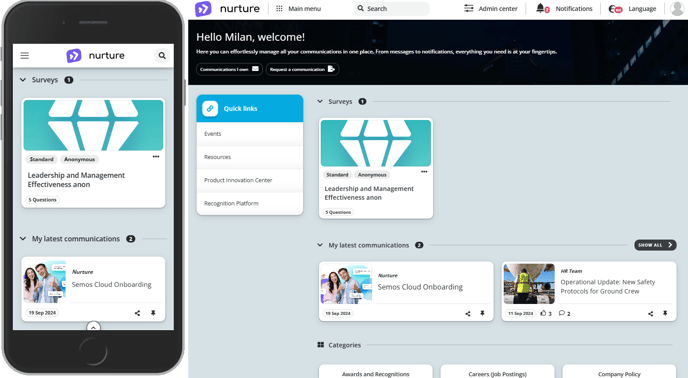Viewport: 688px width, 378px height.
Task: Expand the mobile bottom up-arrow handle
Action: point(93,327)
